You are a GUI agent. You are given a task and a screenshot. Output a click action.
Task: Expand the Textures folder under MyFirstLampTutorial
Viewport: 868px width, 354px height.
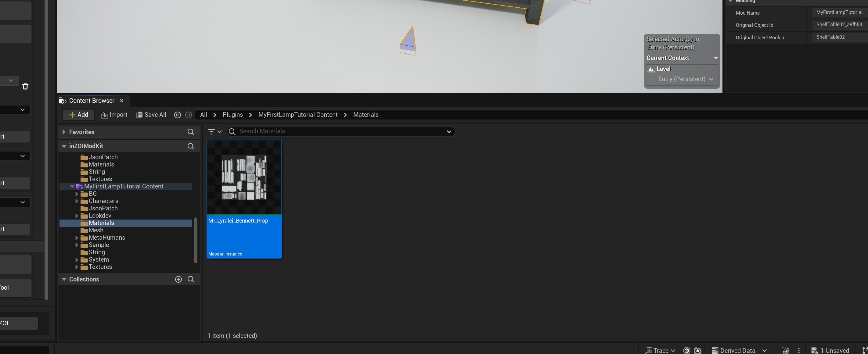coord(77,267)
